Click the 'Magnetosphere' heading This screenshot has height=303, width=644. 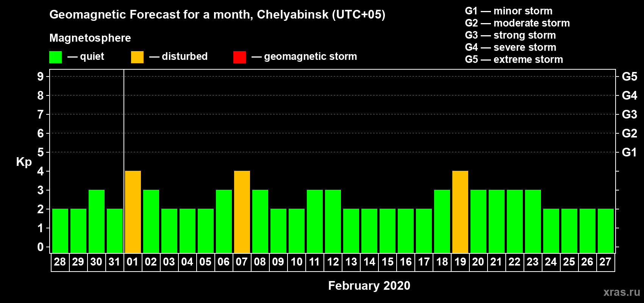coord(90,38)
